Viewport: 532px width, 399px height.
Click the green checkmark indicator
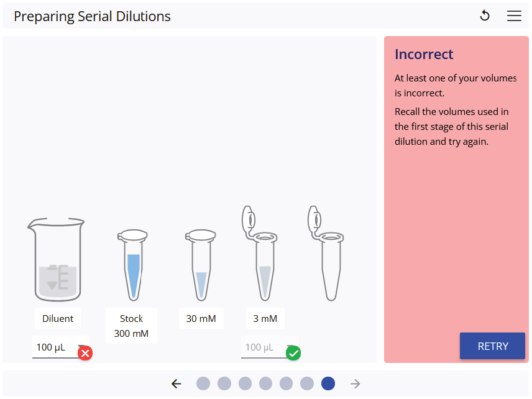[293, 353]
